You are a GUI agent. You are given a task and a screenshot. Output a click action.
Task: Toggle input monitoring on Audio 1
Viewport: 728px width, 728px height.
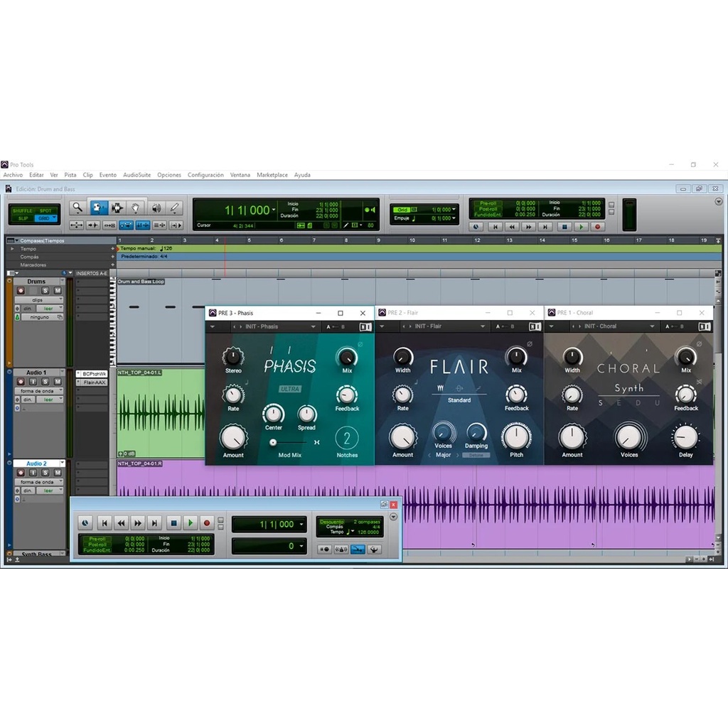pyautogui.click(x=33, y=382)
